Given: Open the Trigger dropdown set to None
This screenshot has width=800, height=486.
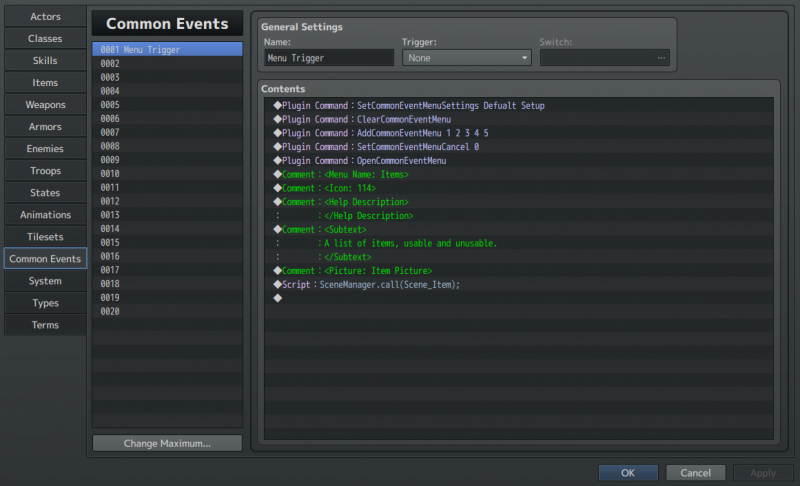Looking at the screenshot, I should click(466, 58).
